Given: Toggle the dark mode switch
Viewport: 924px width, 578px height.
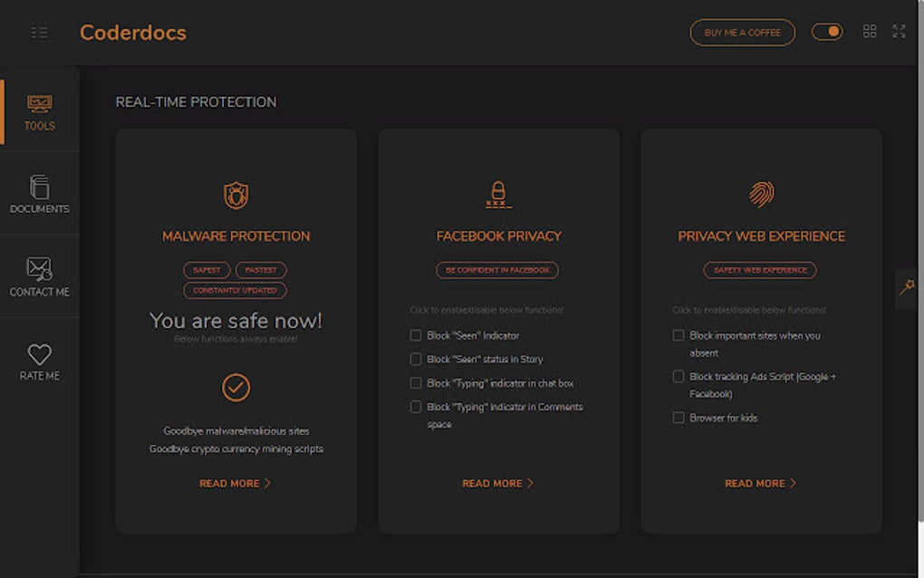Looking at the screenshot, I should click(x=826, y=32).
